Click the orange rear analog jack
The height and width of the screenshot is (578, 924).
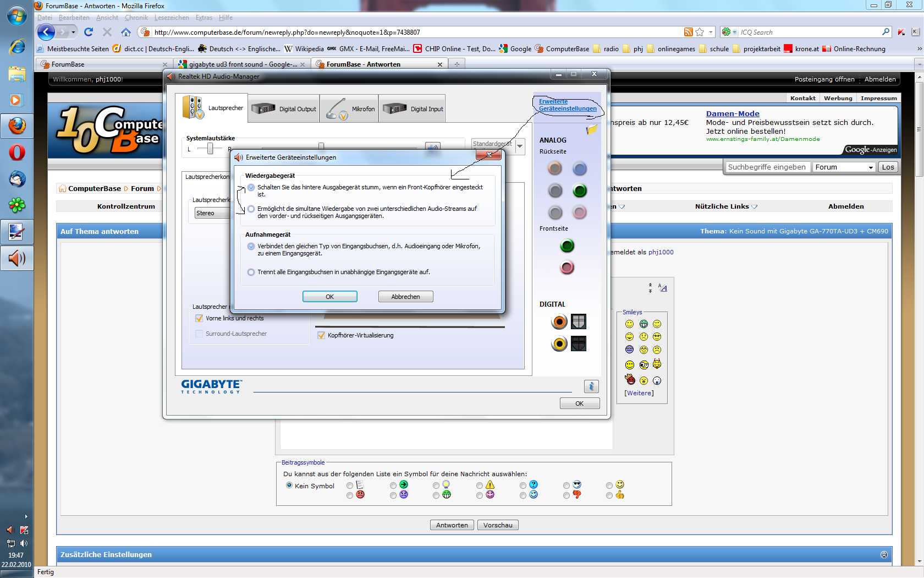[555, 168]
